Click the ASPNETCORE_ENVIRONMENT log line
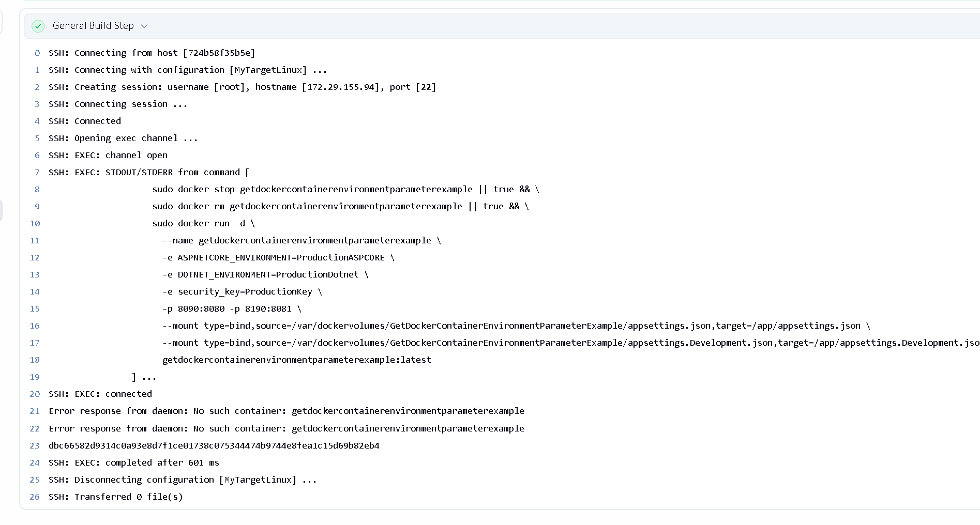980x525 pixels. [278, 258]
